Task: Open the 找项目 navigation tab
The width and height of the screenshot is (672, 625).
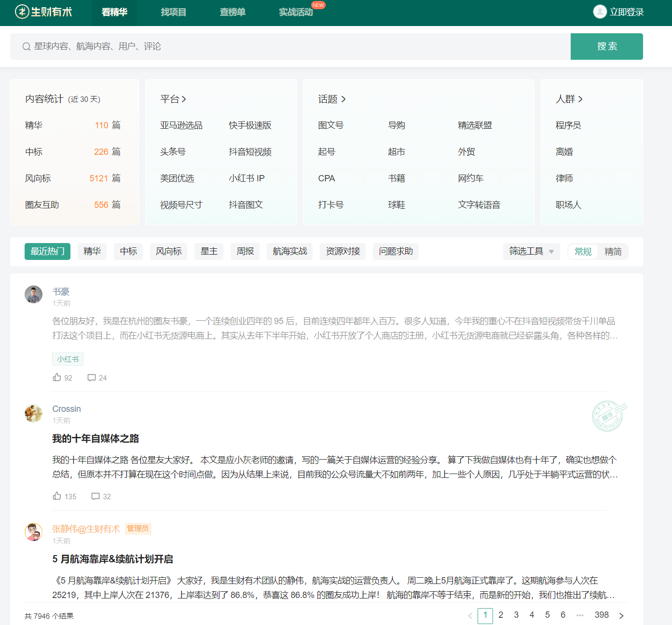Action: point(173,12)
